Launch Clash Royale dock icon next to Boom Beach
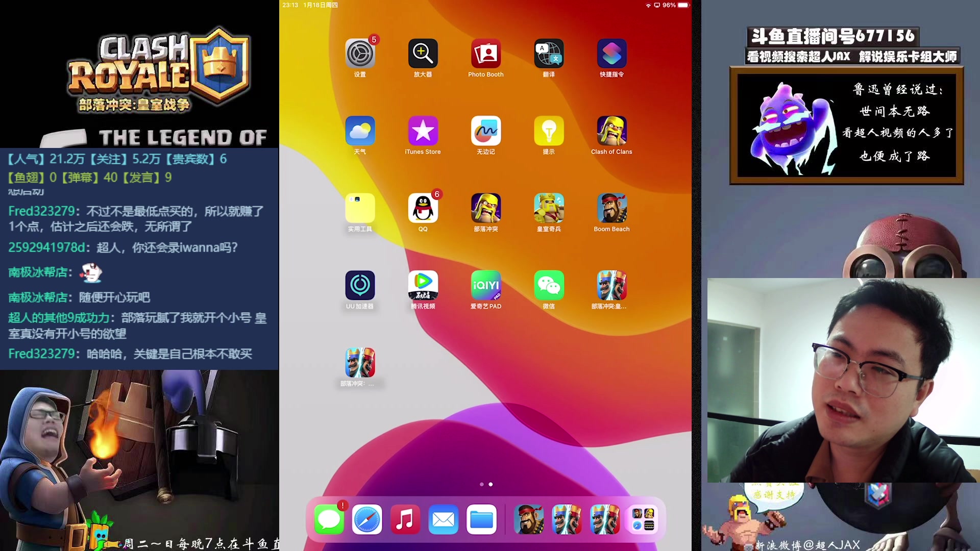The height and width of the screenshot is (551, 980). 567,519
